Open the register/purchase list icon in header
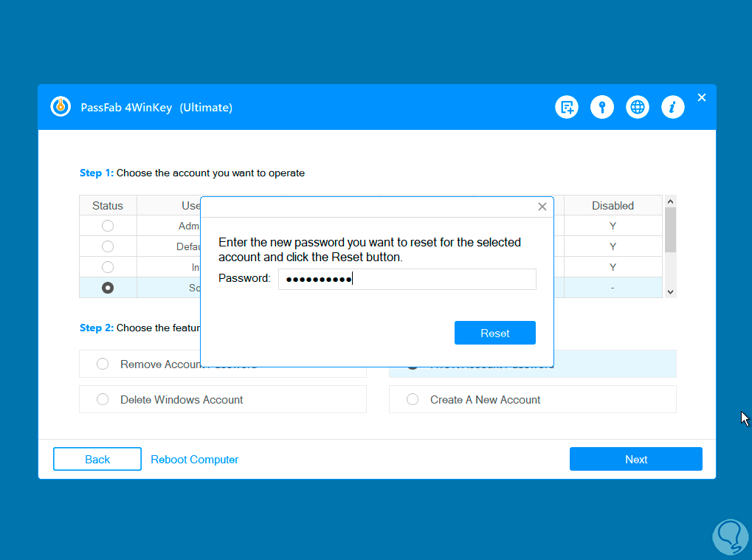This screenshot has height=560, width=752. pos(567,107)
